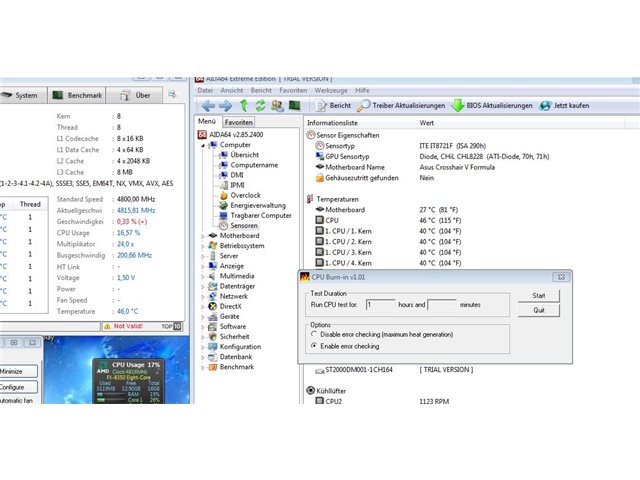Click Jetzt kaufen toolbar button
Viewport: 640px width, 480px height.
pos(564,106)
